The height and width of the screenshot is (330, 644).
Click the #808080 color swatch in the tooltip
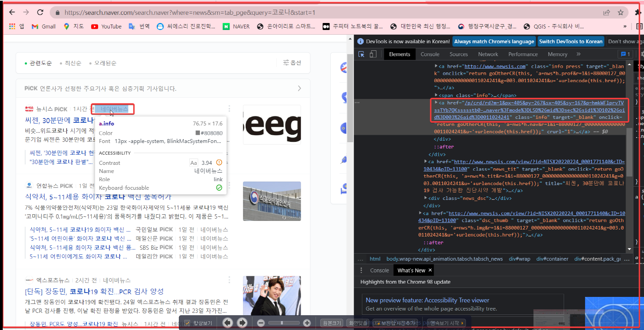pos(198,133)
